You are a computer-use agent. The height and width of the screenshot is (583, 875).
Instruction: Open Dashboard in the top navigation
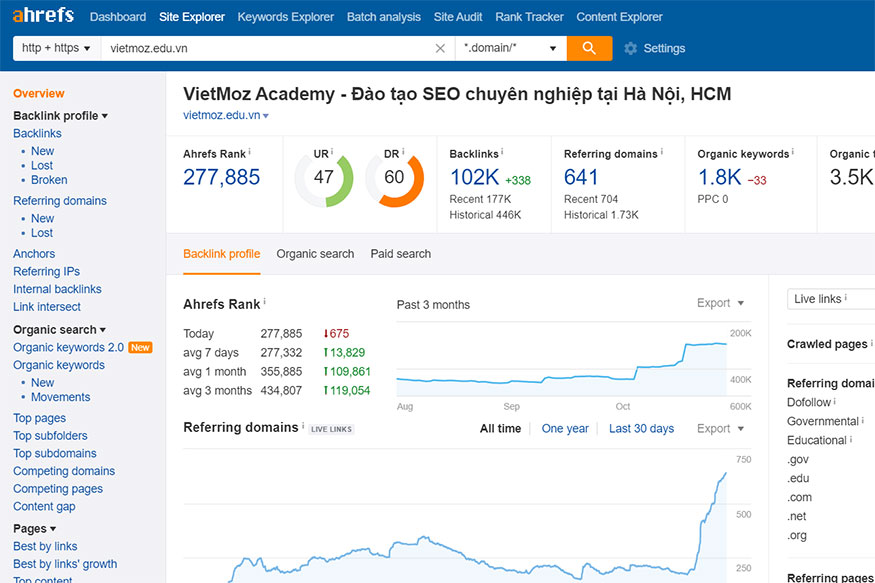(118, 17)
